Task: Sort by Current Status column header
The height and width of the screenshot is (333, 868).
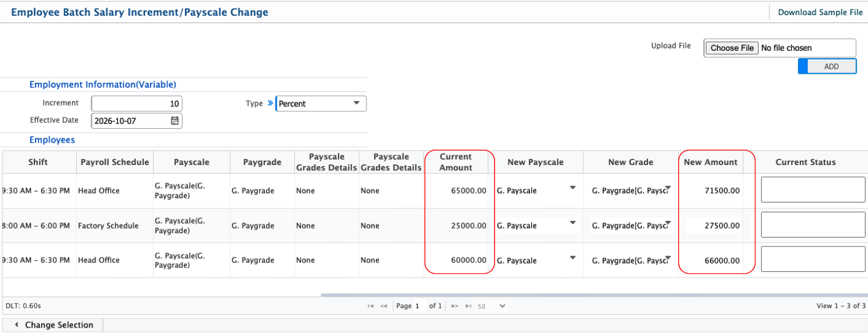Action: tap(805, 162)
